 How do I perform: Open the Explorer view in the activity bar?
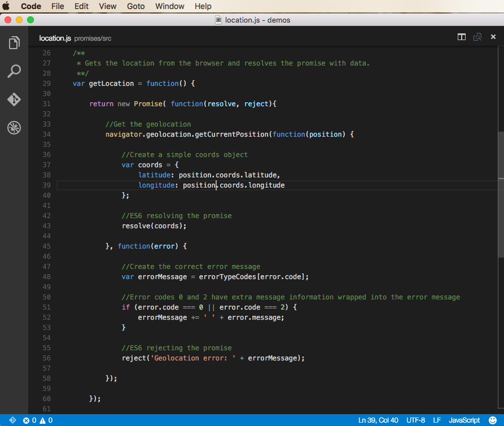(x=14, y=43)
